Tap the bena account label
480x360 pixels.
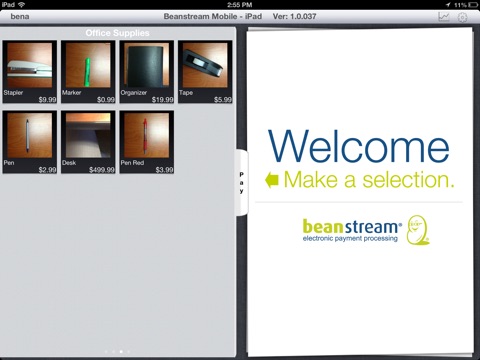pos(20,16)
